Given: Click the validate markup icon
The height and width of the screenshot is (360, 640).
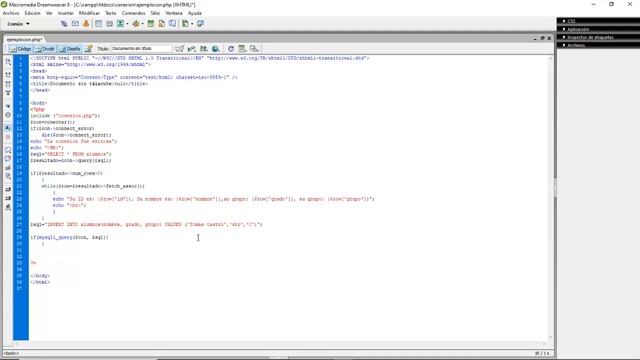Looking at the screenshot, I should point(191,49).
